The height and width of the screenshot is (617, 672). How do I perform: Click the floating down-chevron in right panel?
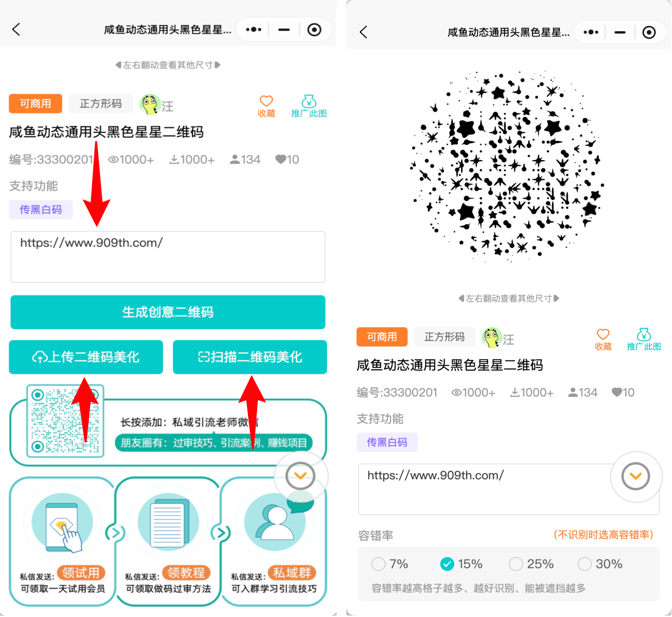(636, 477)
